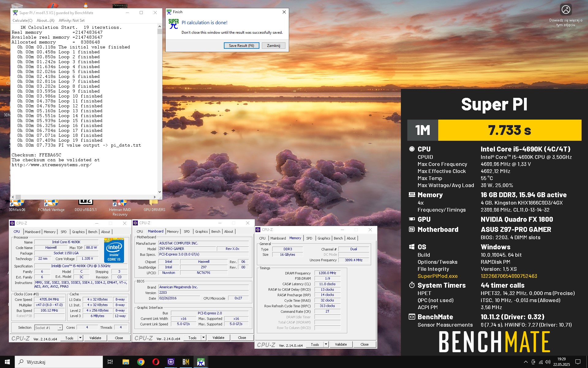
Task: Open CPU-Z taskbar icon
Action: [x=171, y=362]
